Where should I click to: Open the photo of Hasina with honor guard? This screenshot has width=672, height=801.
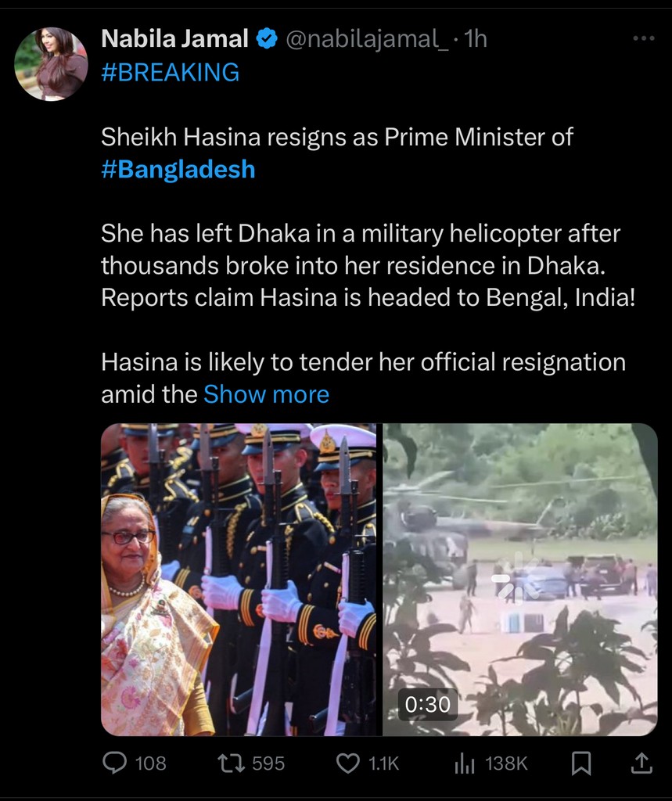[238, 580]
